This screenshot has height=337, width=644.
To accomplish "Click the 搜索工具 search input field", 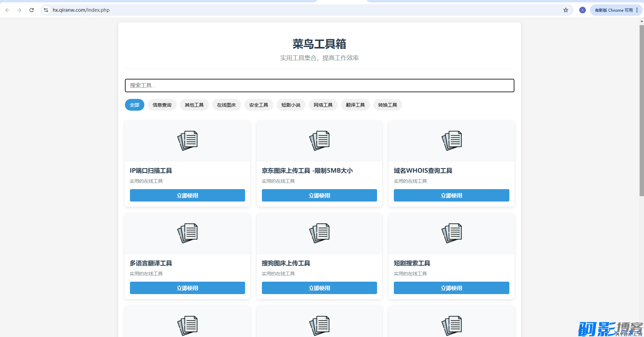I will coord(319,86).
